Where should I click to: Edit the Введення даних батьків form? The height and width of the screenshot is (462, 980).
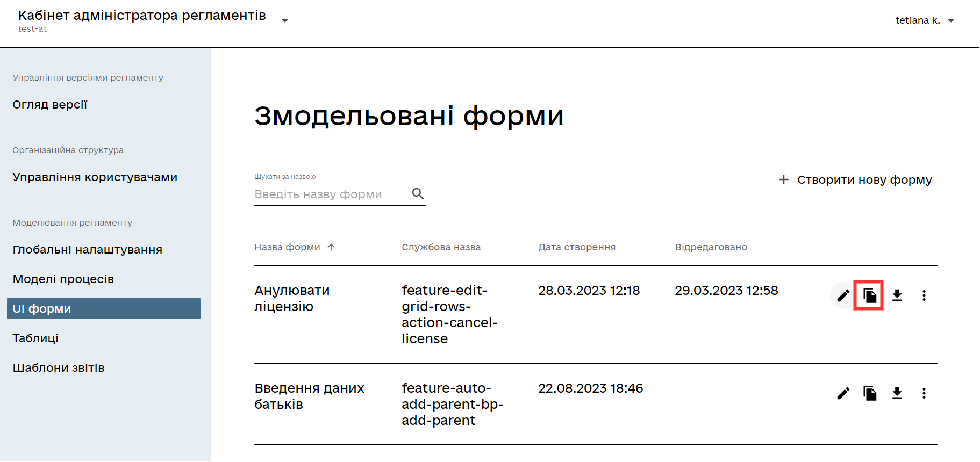pyautogui.click(x=843, y=393)
